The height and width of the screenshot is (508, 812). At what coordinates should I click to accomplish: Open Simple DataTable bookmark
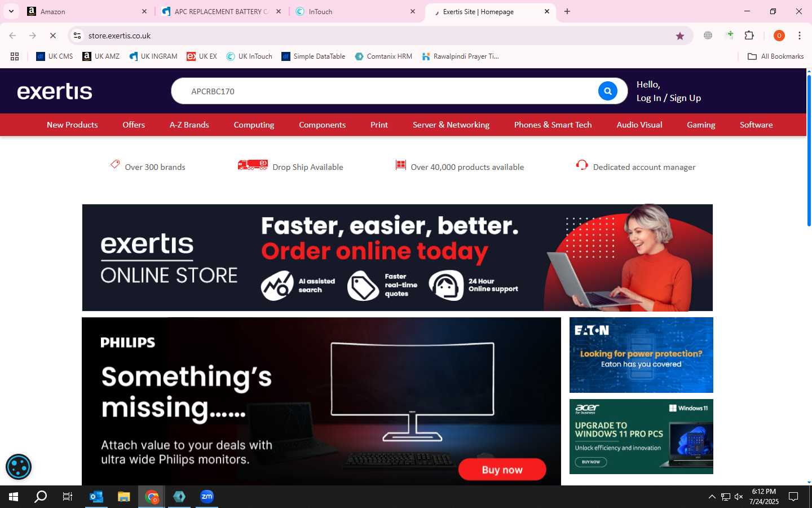click(x=314, y=56)
